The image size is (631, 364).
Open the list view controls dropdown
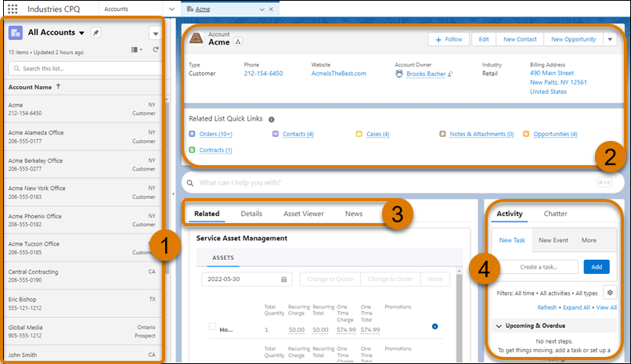tap(155, 34)
